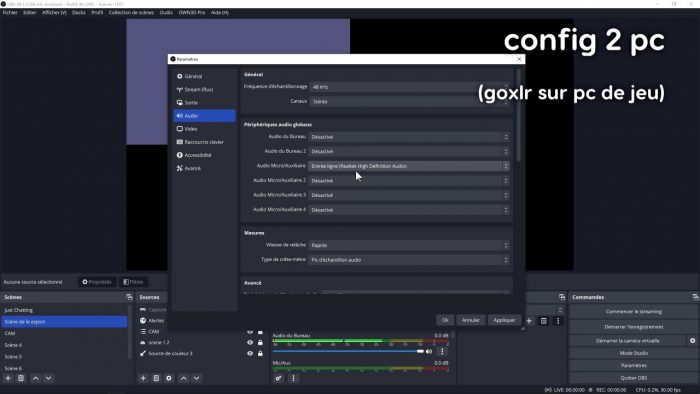Move source up with arrow icon
The width and height of the screenshot is (700, 394).
[x=183, y=378]
